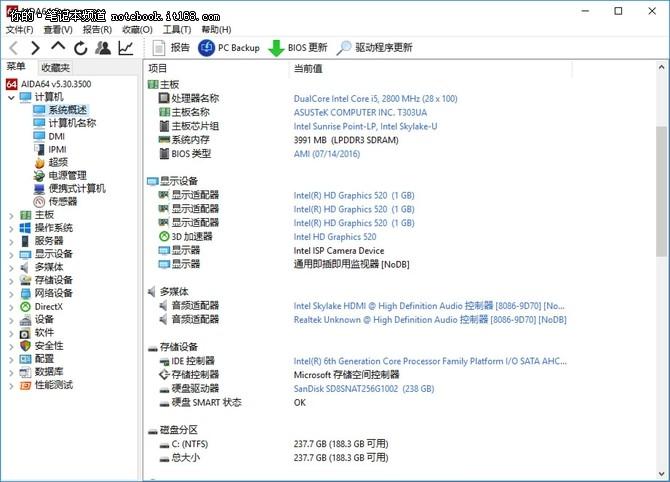Open the 工具(T) menu
The height and width of the screenshot is (482, 670).
click(x=176, y=29)
